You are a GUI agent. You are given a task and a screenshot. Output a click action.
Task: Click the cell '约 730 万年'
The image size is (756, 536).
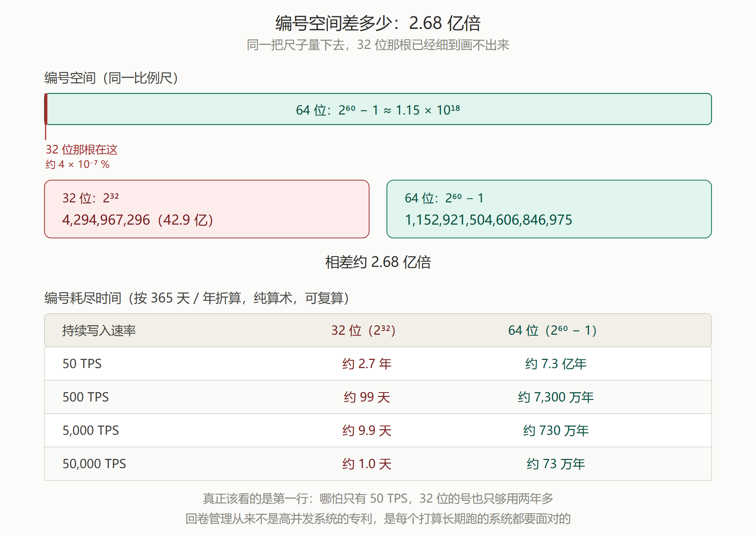556,430
